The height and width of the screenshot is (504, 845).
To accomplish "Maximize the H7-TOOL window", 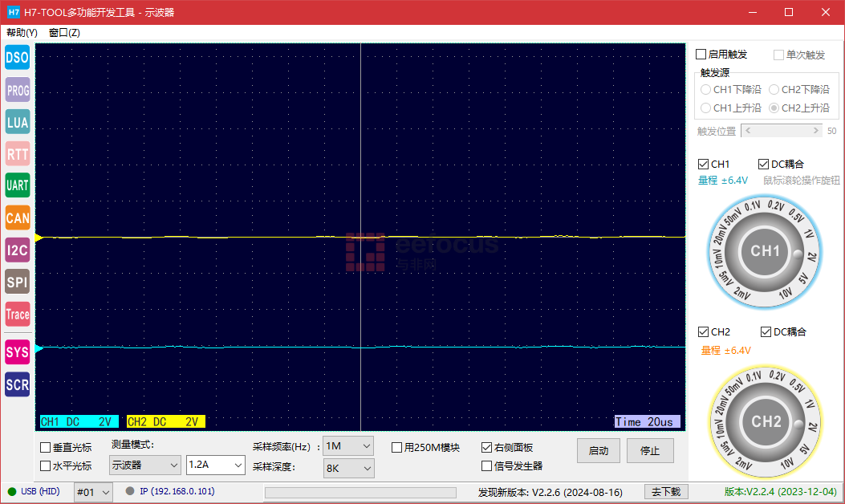I will pyautogui.click(x=788, y=12).
